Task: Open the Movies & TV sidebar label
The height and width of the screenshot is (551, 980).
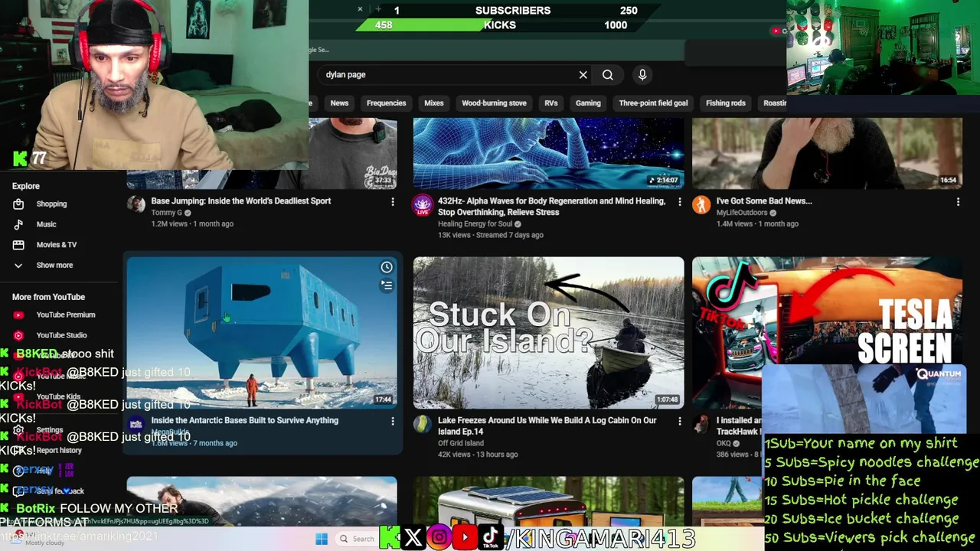Action: pos(57,245)
